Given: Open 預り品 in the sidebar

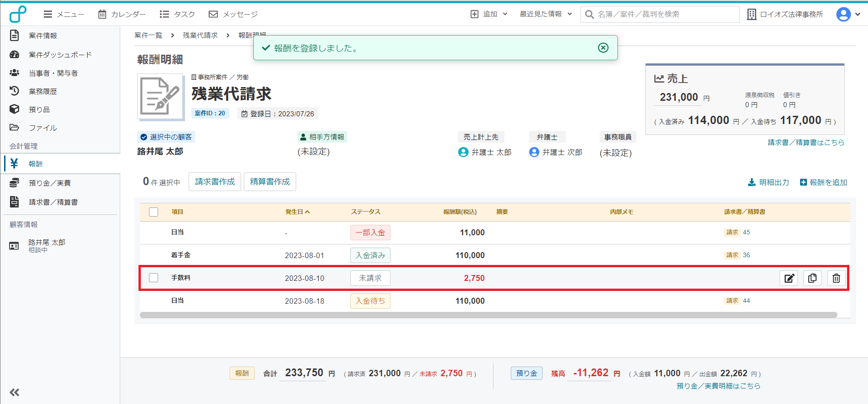Looking at the screenshot, I should coord(39,109).
